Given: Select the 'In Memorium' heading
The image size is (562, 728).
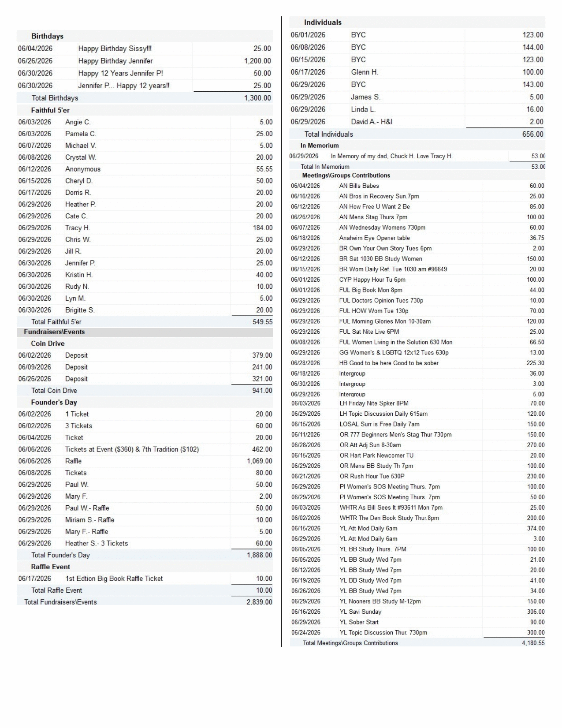Looking at the screenshot, I should point(320,146).
